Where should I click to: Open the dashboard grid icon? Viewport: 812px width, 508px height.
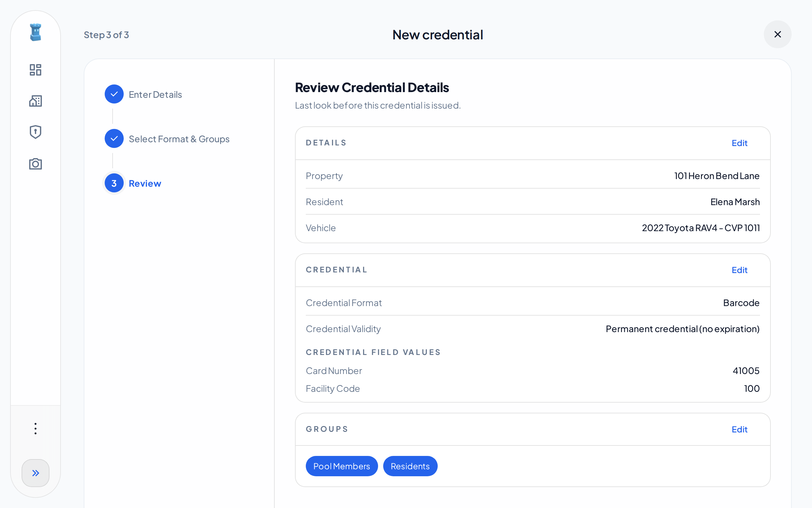36,70
